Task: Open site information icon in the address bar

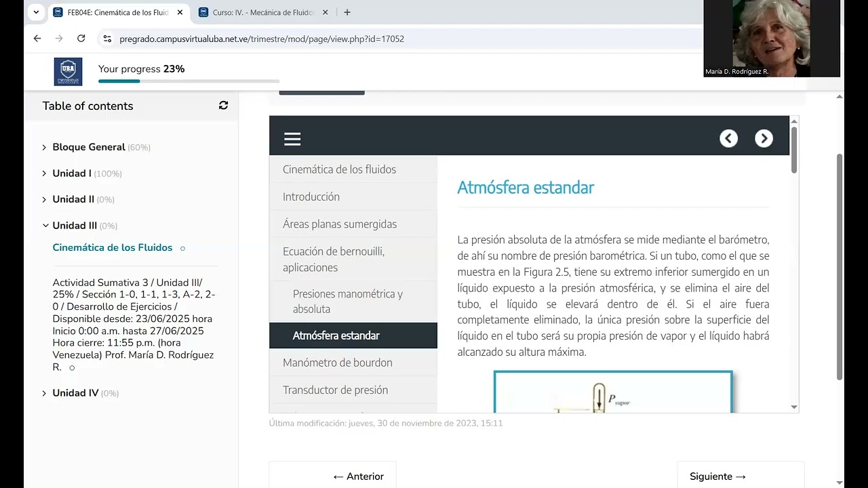Action: 107,39
